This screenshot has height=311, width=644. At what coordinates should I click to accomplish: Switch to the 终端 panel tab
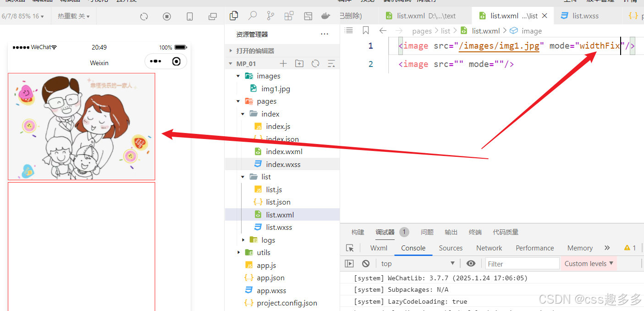[475, 232]
